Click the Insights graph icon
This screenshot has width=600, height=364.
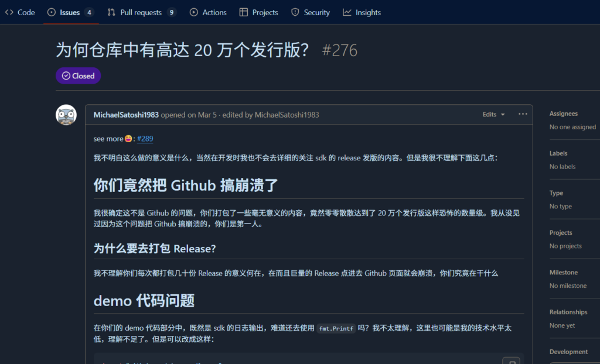point(347,12)
